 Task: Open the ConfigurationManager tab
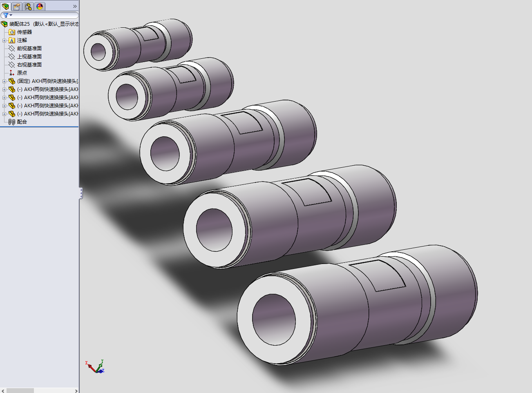coord(28,7)
